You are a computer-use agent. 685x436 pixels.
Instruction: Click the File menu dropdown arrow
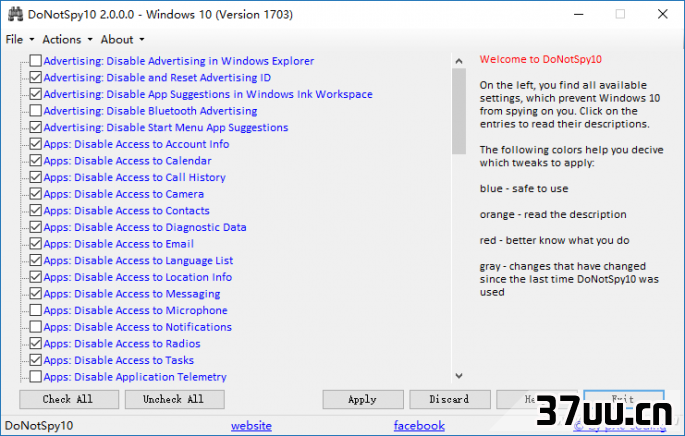(x=31, y=40)
